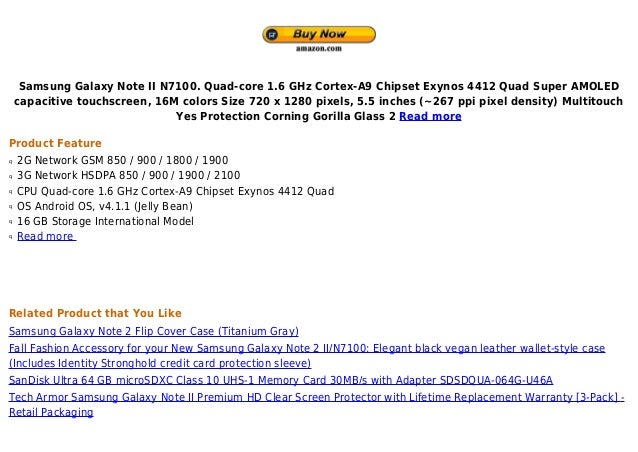Open Samsung Galaxy Note 2 Flip Cover Case link
This screenshot has width=638, height=452.
(x=153, y=331)
